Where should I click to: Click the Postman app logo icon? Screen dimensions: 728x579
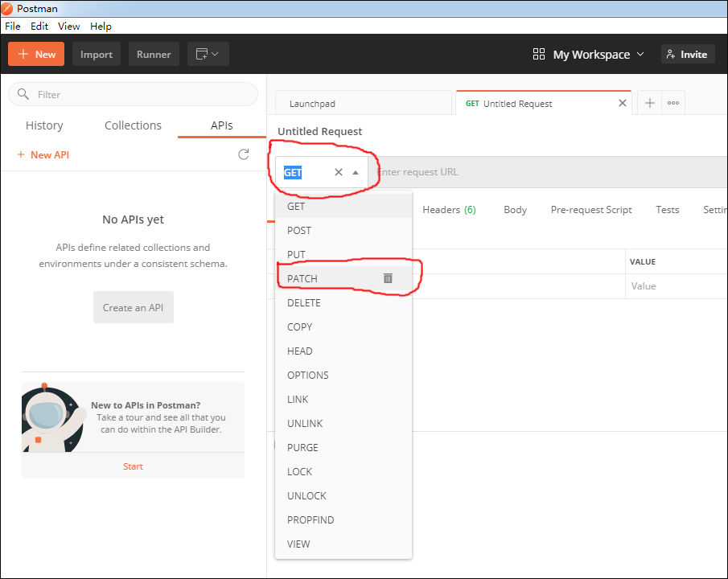coord(7,8)
